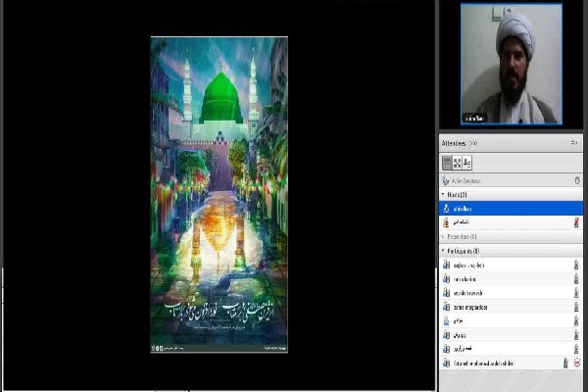Click the host avatar icon in highlighted row
This screenshot has height=392, width=588.
point(446,209)
